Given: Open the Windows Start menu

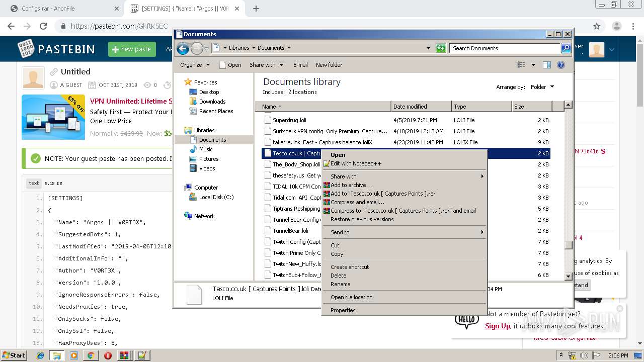Looking at the screenshot, I should [x=14, y=355].
